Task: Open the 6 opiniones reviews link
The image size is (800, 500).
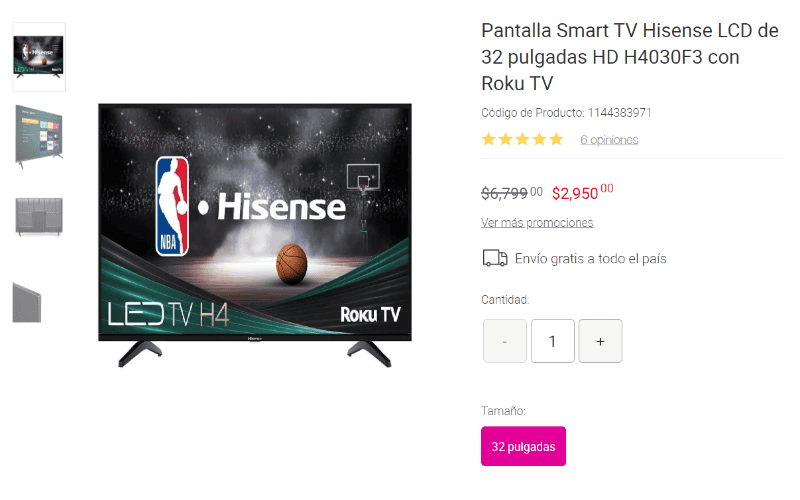Action: pos(609,140)
